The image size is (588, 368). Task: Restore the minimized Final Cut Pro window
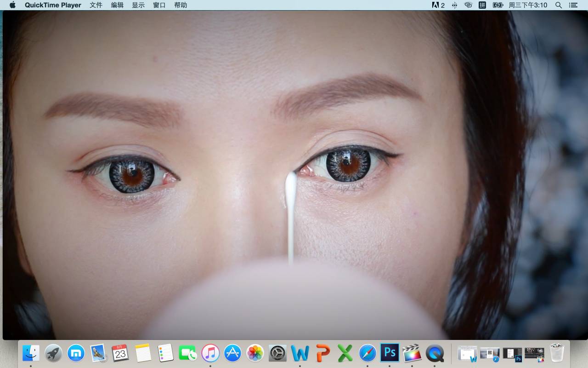coord(534,354)
